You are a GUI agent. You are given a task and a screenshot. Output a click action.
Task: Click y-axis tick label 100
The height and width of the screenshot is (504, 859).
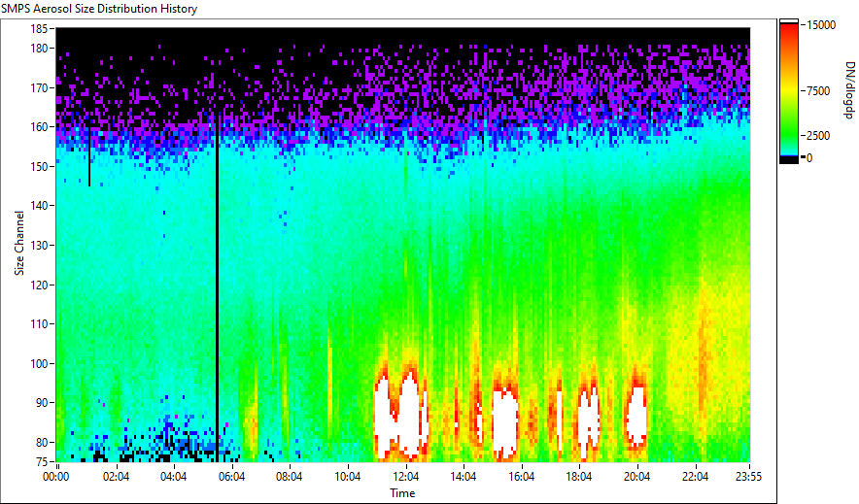click(39, 363)
